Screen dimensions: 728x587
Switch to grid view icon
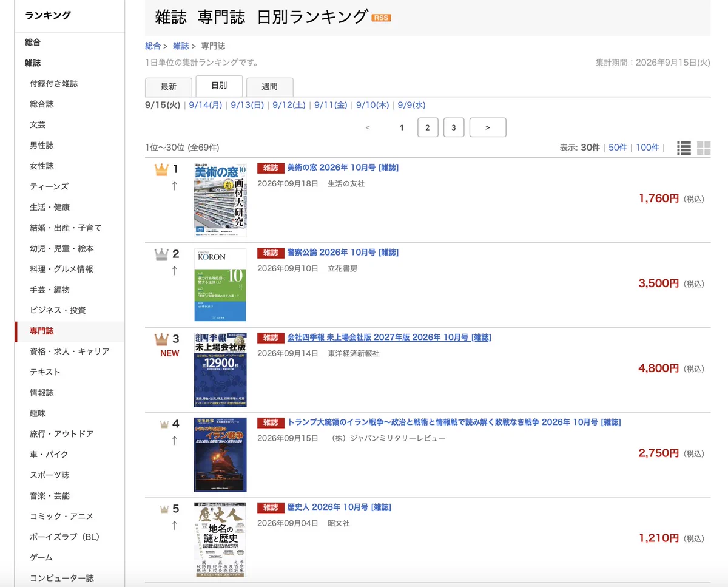pyautogui.click(x=704, y=148)
